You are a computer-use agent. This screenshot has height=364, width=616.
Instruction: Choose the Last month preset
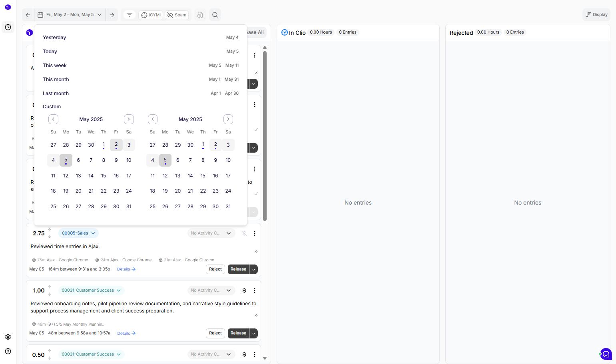tap(141, 93)
